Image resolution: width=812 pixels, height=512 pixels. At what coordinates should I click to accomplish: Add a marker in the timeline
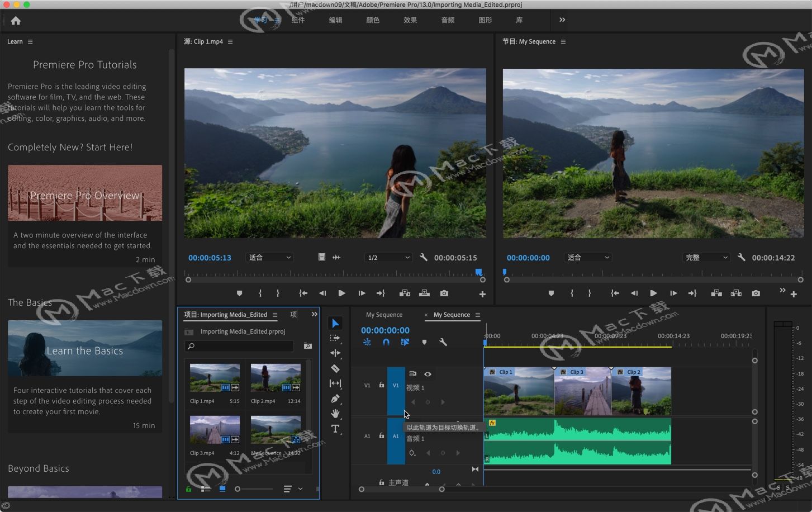[424, 342]
